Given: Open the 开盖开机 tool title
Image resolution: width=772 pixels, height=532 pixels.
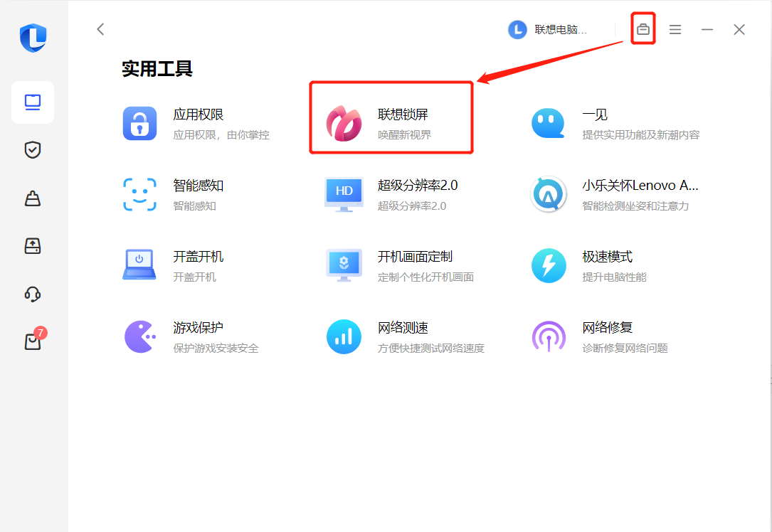Looking at the screenshot, I should click(x=199, y=257).
